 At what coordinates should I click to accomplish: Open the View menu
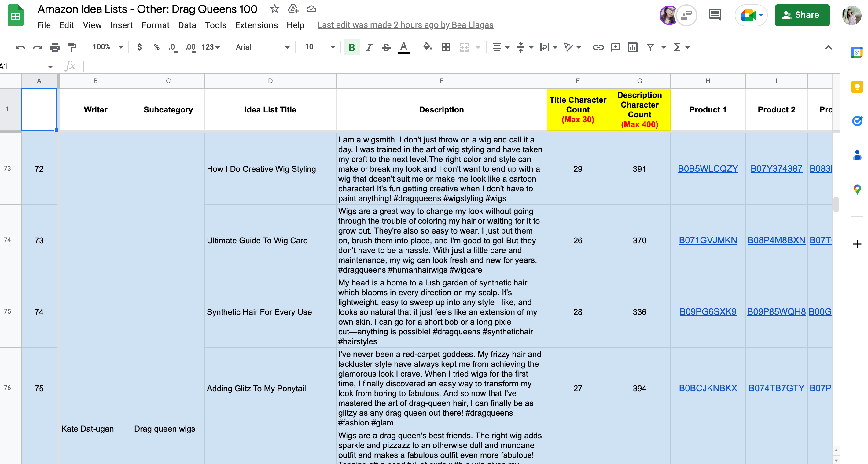(x=92, y=25)
